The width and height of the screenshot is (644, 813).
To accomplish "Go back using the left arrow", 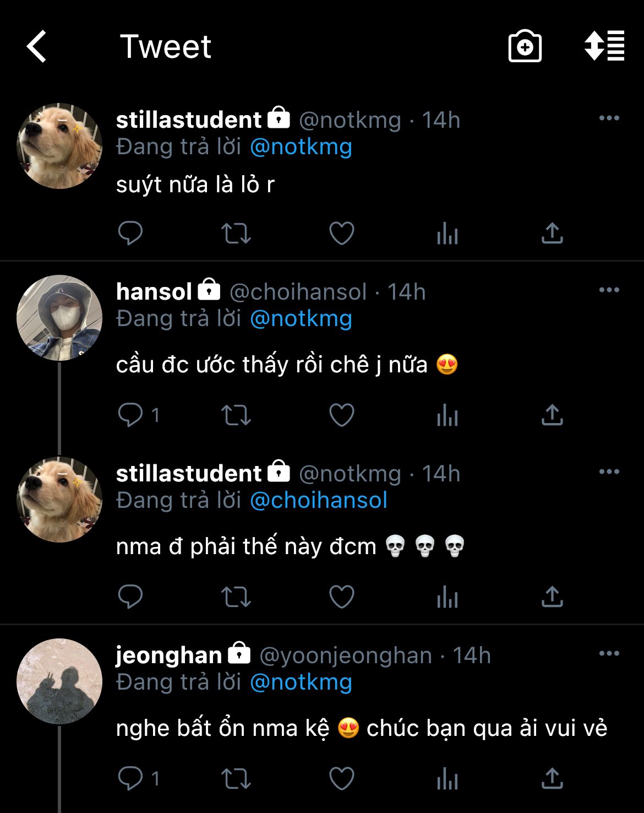I will (x=37, y=46).
